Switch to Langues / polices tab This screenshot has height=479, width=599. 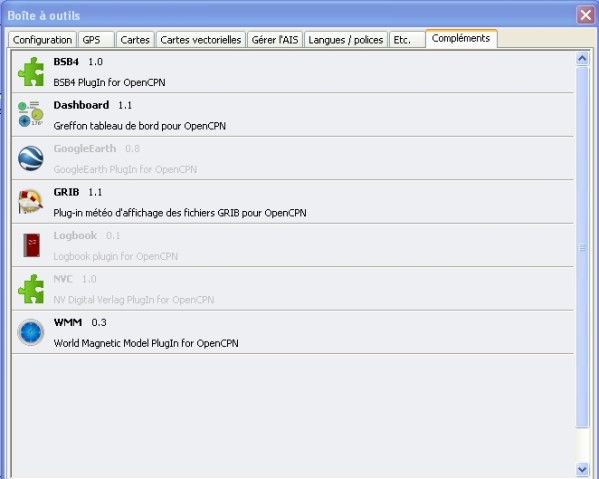click(x=346, y=40)
